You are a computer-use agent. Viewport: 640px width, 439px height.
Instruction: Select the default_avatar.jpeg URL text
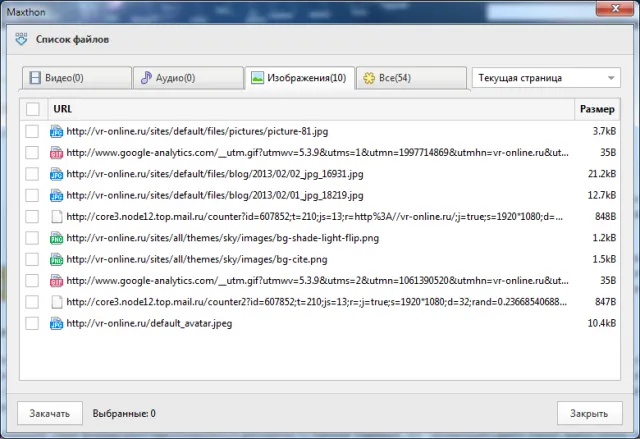click(149, 323)
